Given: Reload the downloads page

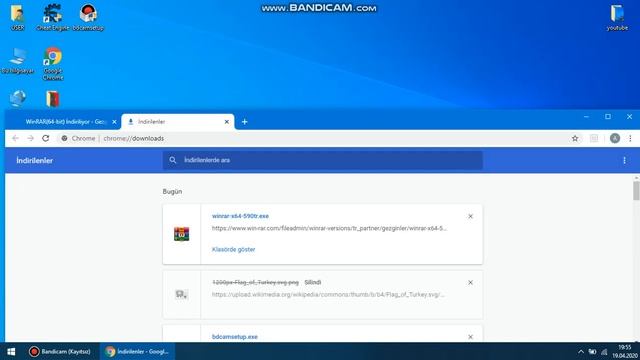Looking at the screenshot, I should pos(46,138).
